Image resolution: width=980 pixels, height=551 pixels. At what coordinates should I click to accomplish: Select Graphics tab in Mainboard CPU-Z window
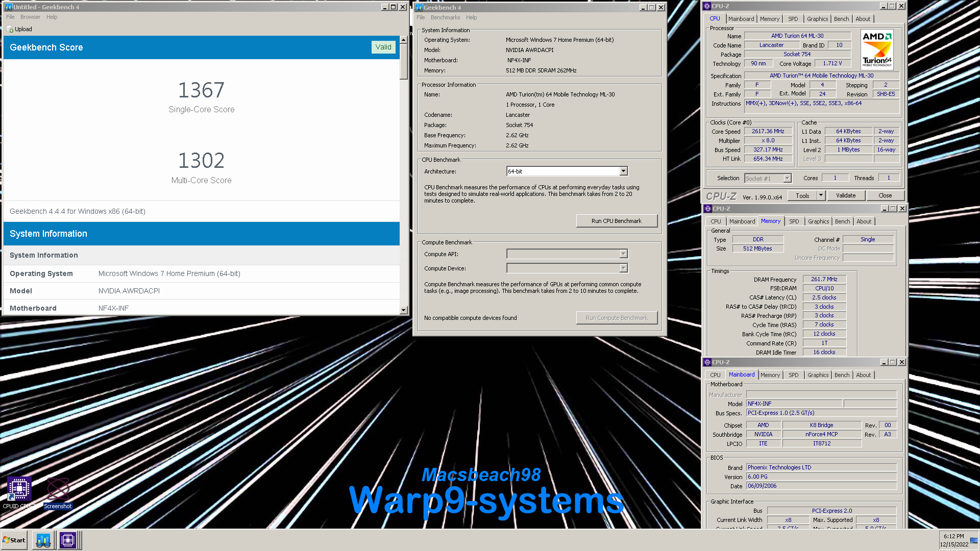point(818,375)
